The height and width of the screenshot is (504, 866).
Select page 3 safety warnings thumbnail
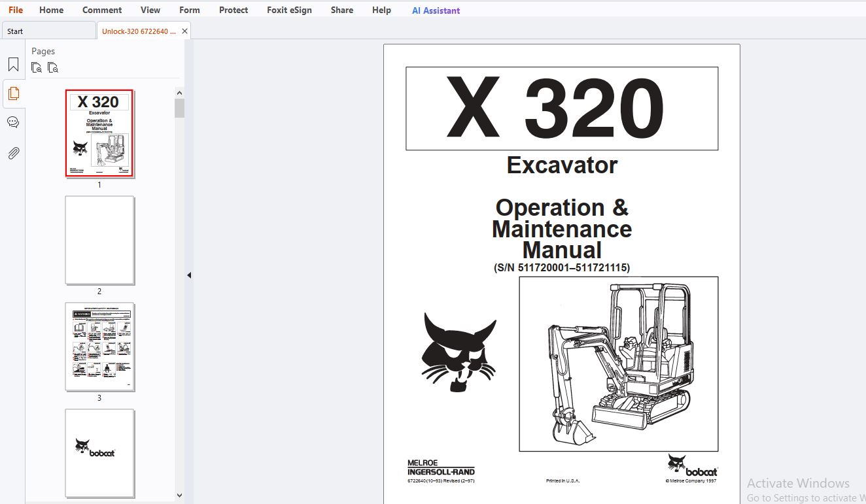(x=99, y=346)
